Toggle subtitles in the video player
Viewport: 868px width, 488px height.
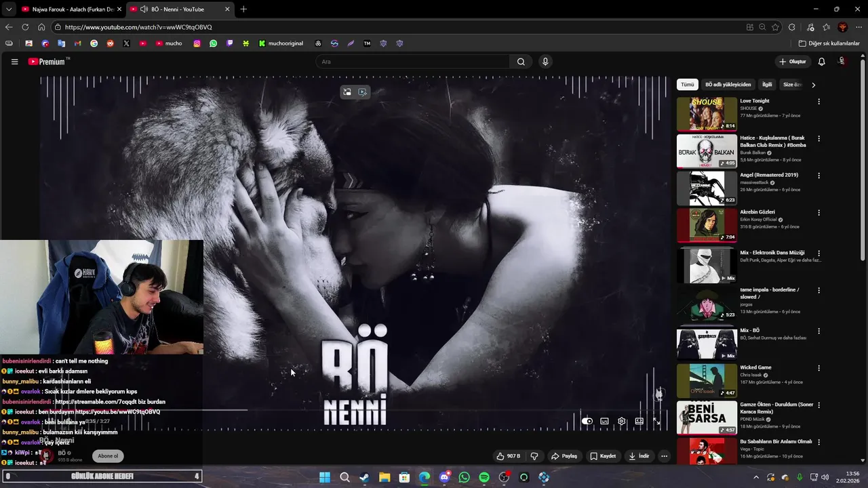click(x=604, y=421)
